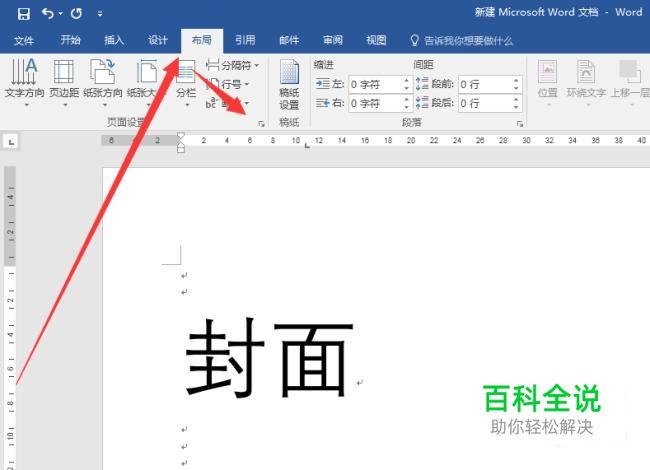Open 页边距 margins options

click(64, 83)
